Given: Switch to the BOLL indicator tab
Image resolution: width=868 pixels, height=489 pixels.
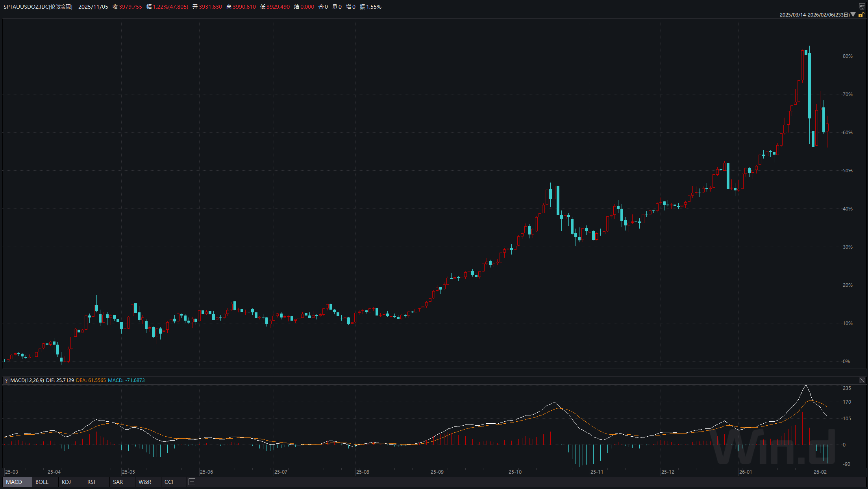Looking at the screenshot, I should point(42,482).
